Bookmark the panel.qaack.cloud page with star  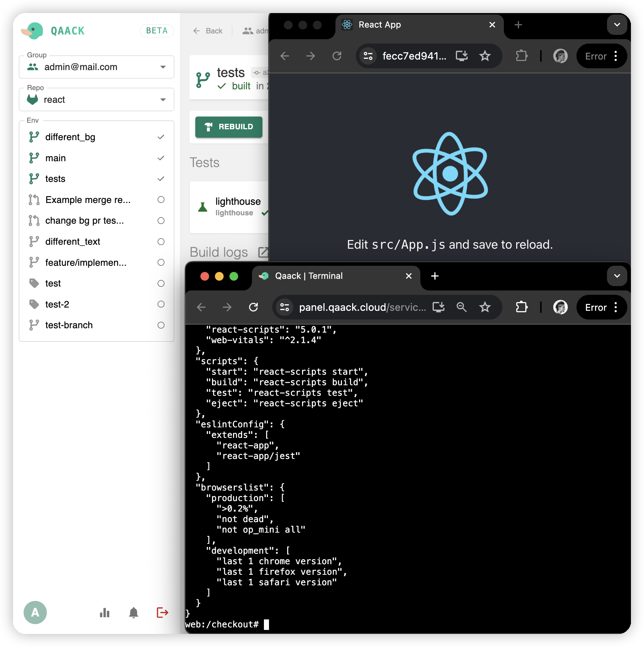pyautogui.click(x=485, y=308)
